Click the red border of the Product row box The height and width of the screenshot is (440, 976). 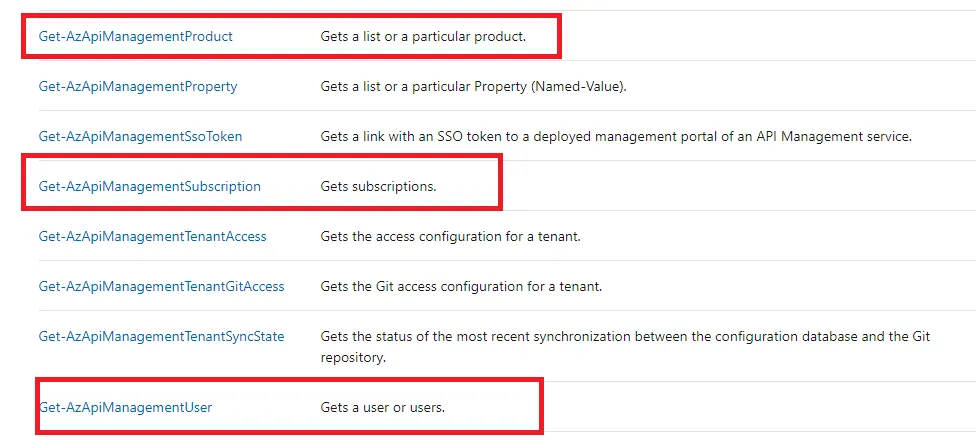(x=559, y=36)
